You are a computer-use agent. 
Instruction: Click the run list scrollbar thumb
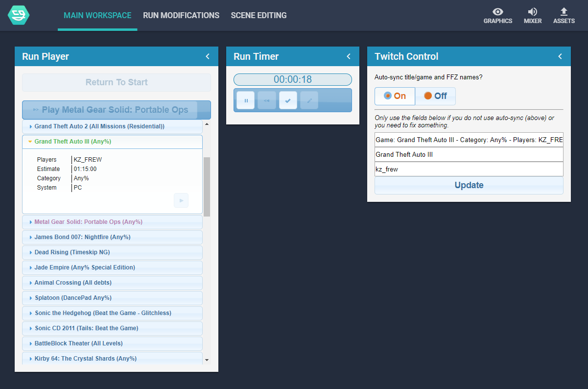pyautogui.click(x=207, y=187)
